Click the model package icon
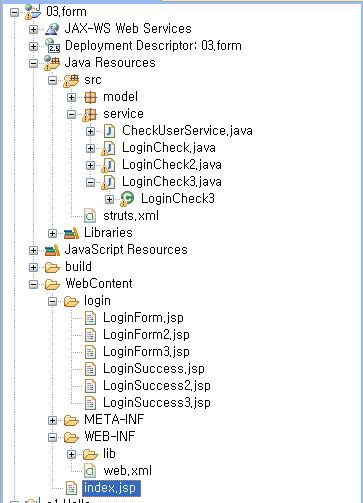The width and height of the screenshot is (363, 503). [x=90, y=97]
